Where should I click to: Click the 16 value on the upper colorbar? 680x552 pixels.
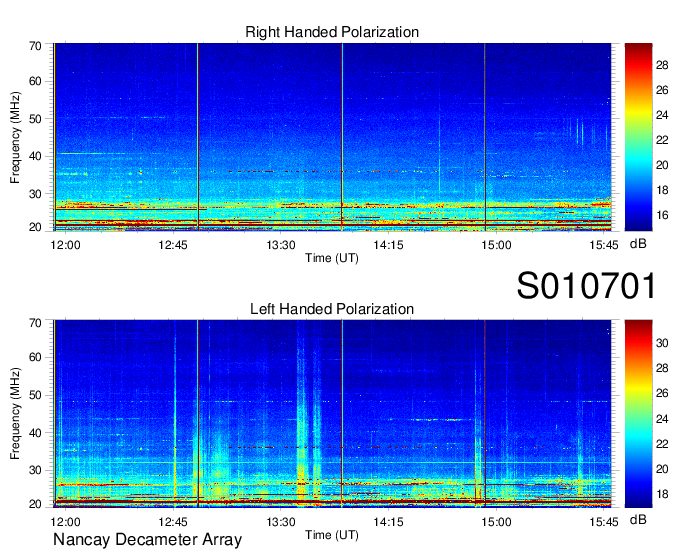point(662,215)
